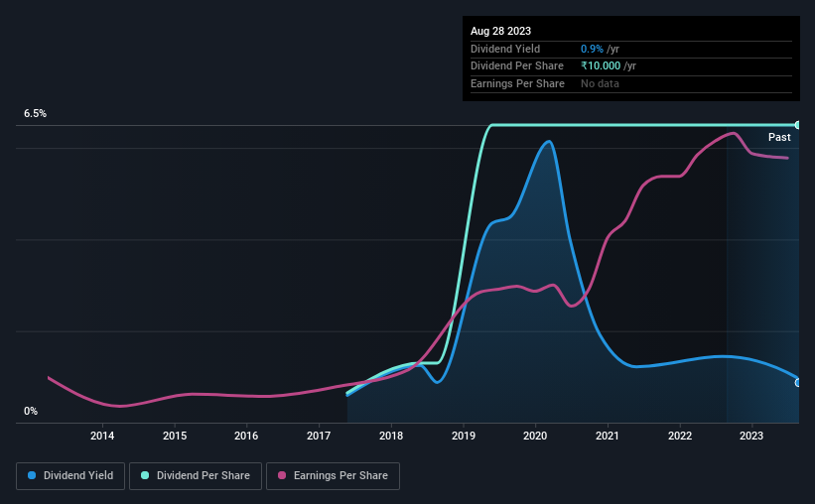Click the blue Dividend Yield legend dot

click(x=32, y=475)
